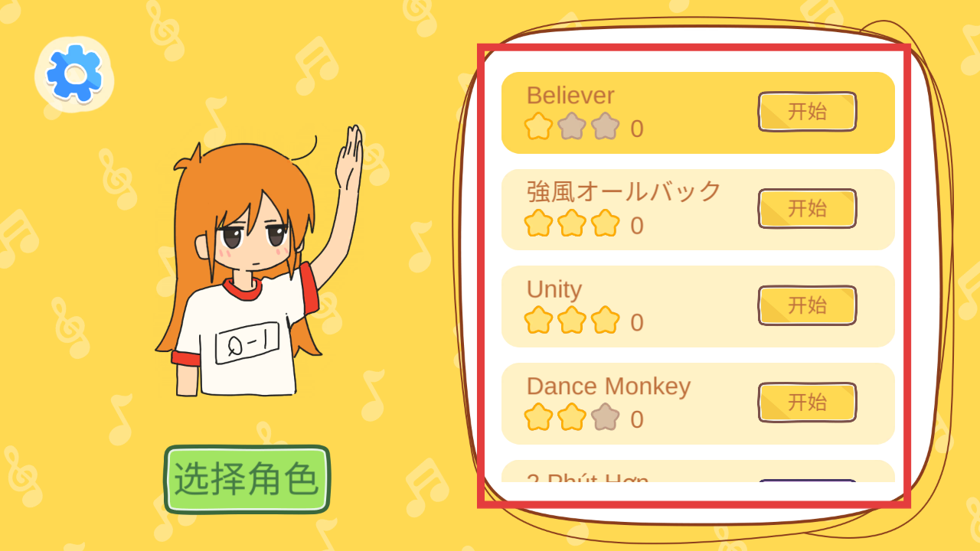
Task: Start the Dance Monkey song with 开始
Action: click(x=807, y=403)
